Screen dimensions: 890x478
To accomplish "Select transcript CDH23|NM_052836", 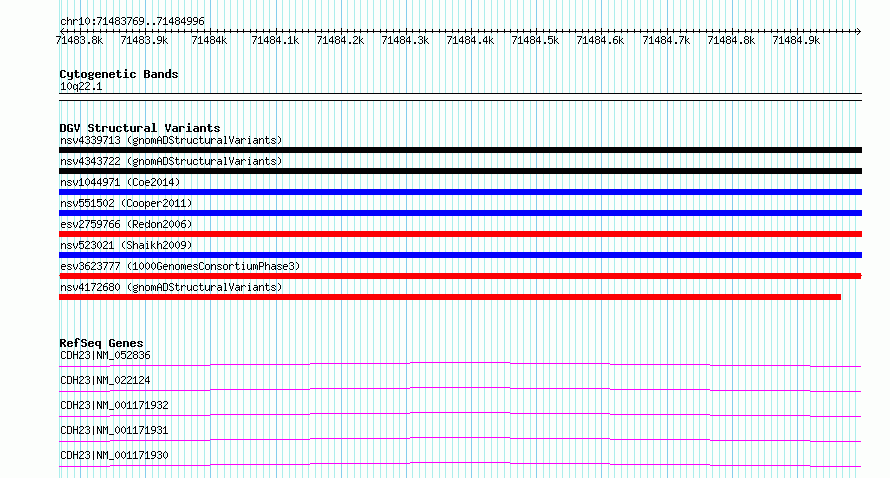I will coord(105,355).
